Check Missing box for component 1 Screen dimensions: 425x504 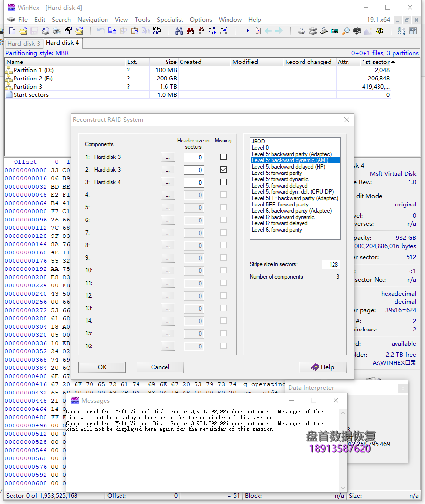tap(224, 157)
